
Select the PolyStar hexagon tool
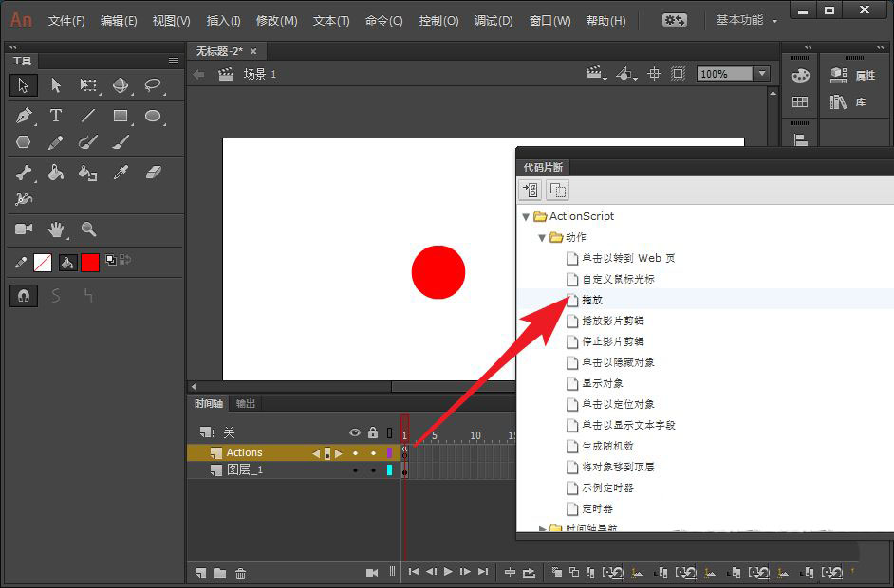[x=24, y=141]
